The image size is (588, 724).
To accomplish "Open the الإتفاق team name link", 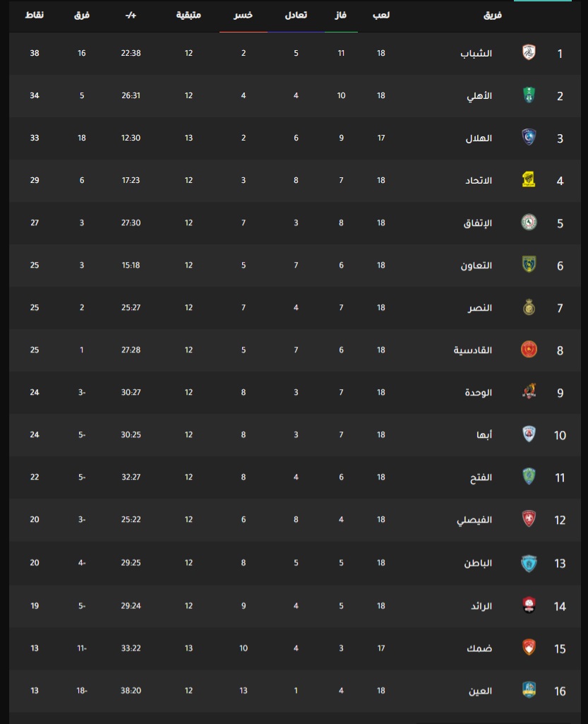I will [x=478, y=223].
